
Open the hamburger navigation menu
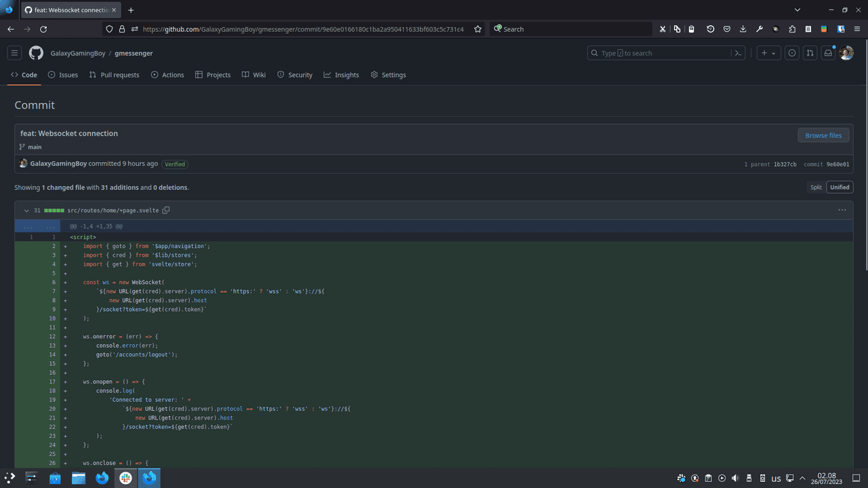point(14,53)
